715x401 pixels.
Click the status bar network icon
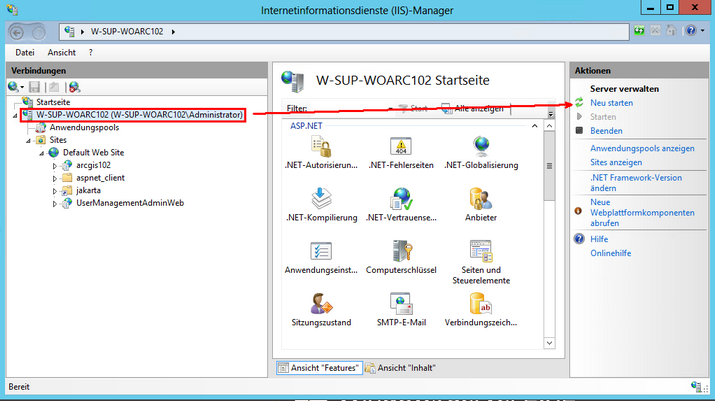696,387
